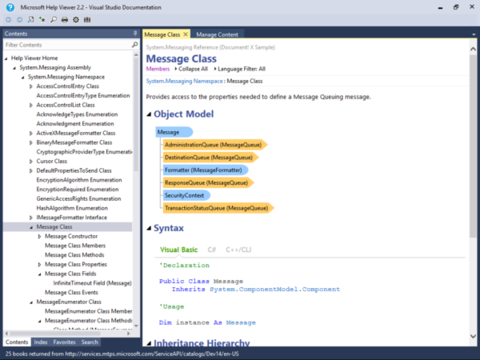Viewport: 480px width, 360px height.
Task: Open the System.Messaging Namespace breadcrumb link
Action: pos(184,81)
